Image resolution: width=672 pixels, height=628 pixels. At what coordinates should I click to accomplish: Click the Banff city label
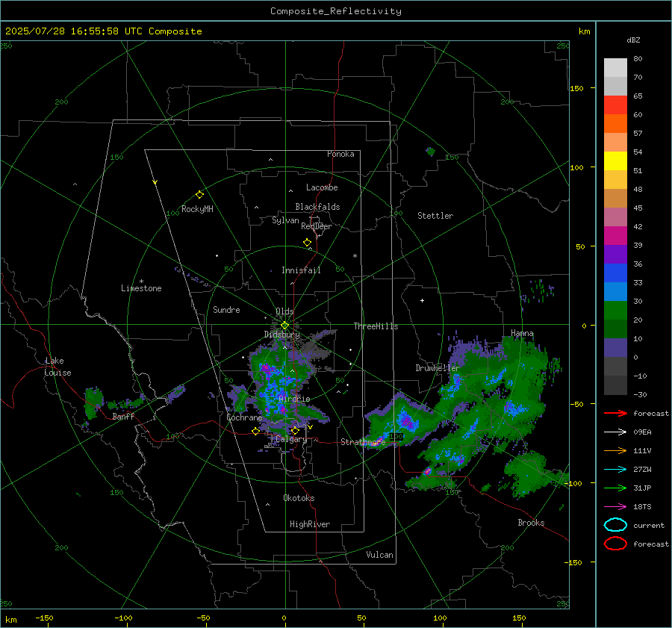coord(123,416)
